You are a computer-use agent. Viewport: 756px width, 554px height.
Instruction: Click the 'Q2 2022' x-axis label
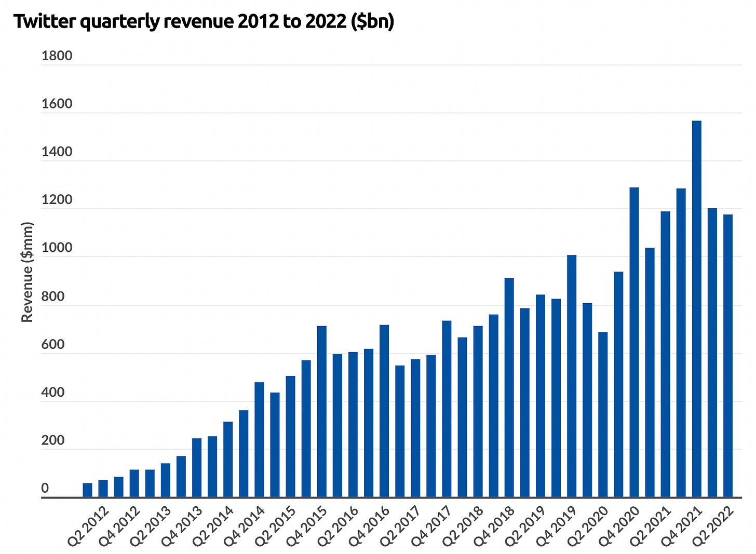pyautogui.click(x=713, y=525)
